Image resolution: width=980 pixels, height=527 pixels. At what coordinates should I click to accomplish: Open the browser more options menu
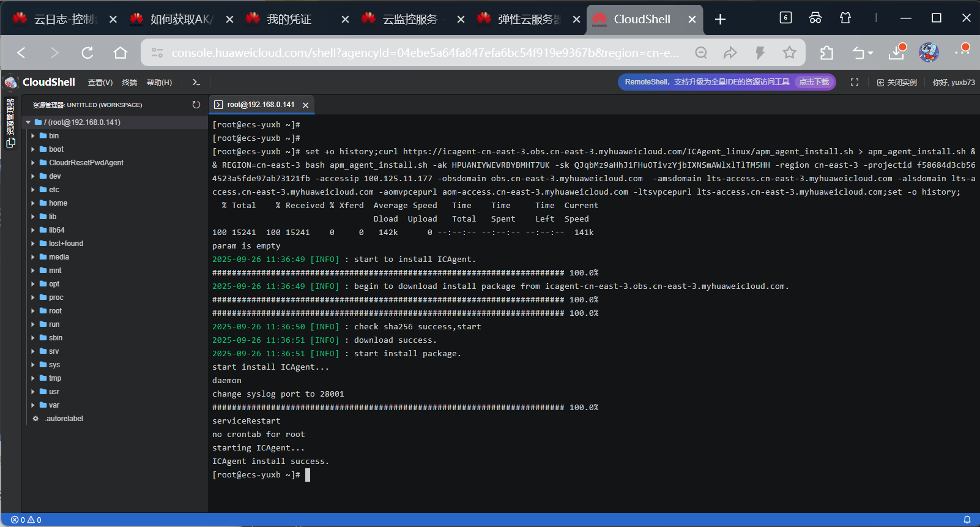click(x=962, y=51)
